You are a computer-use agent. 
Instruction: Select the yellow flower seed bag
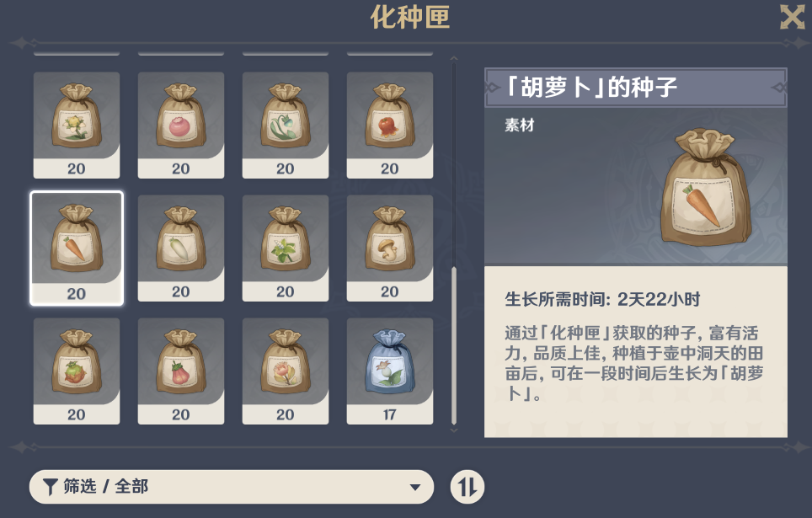pyautogui.click(x=77, y=125)
